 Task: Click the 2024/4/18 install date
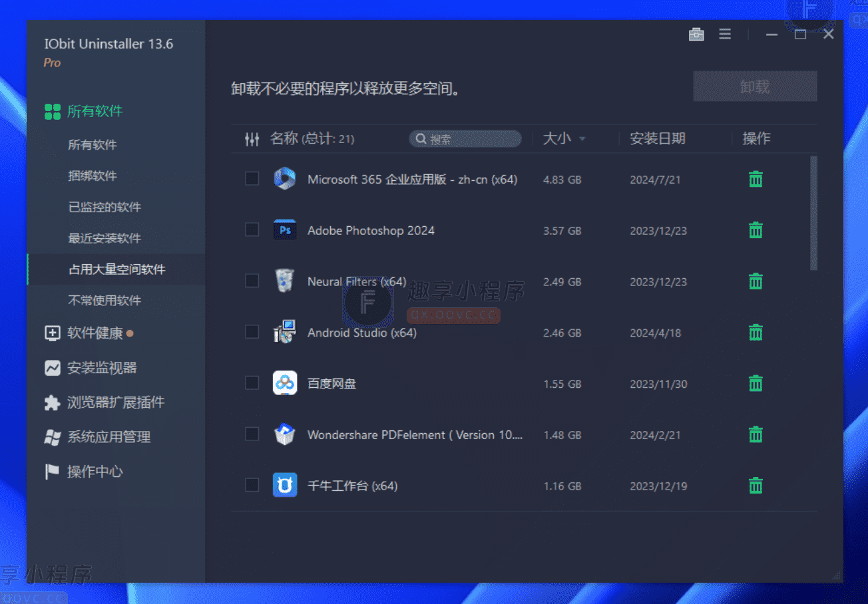(x=656, y=333)
